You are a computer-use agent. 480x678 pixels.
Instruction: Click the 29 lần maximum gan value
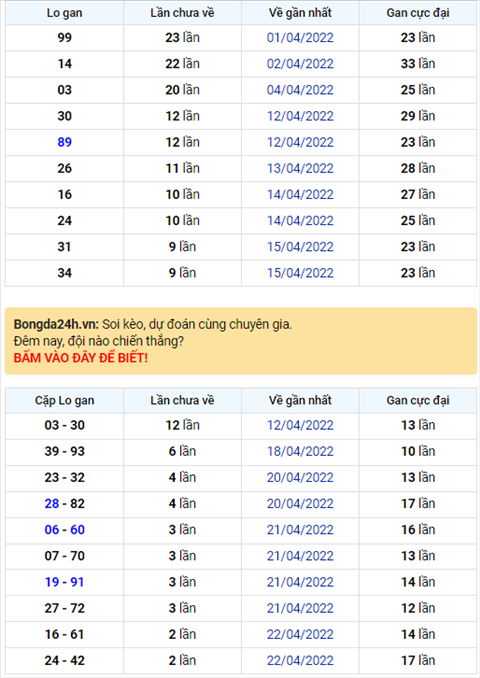coord(418,116)
